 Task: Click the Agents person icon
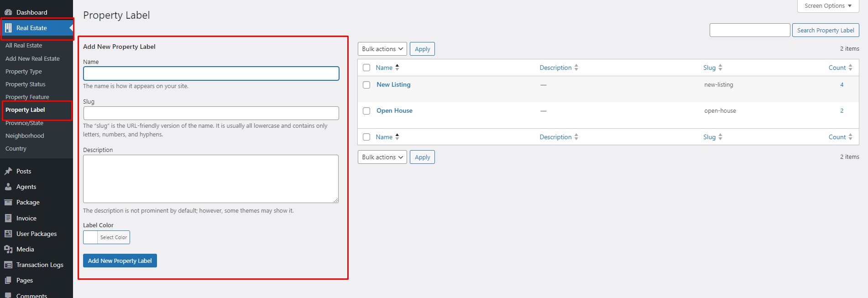[8, 187]
